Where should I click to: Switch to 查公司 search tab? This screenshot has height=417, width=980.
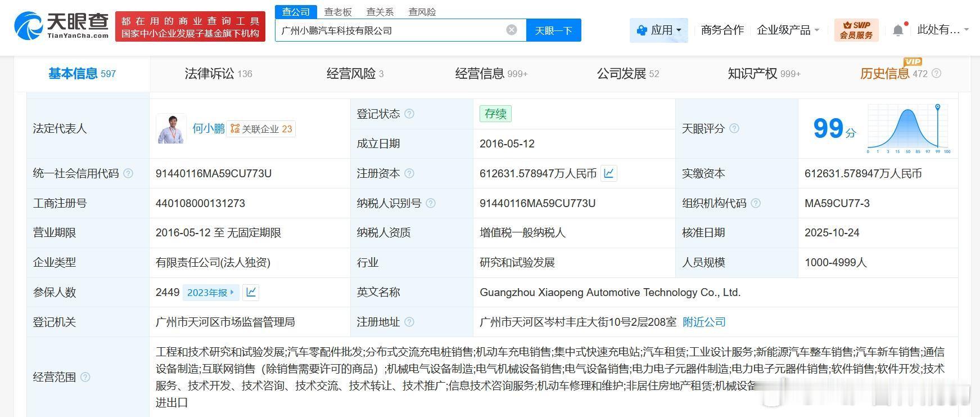pyautogui.click(x=296, y=11)
